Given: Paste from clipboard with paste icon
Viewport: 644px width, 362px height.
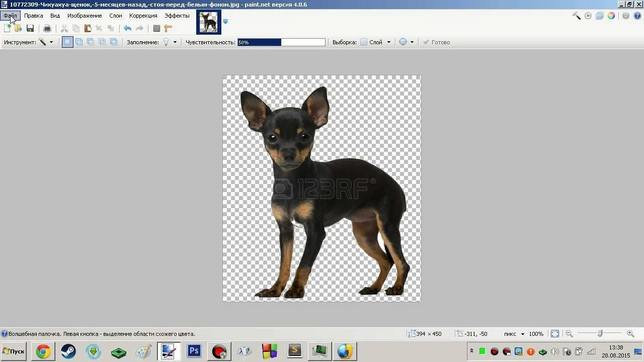Looking at the screenshot, I should click(88, 29).
